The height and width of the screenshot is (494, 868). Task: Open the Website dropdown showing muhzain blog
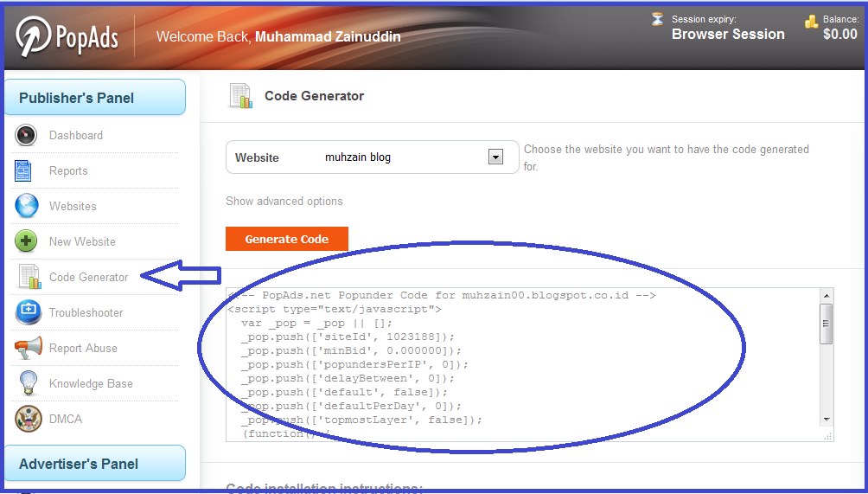(373, 157)
